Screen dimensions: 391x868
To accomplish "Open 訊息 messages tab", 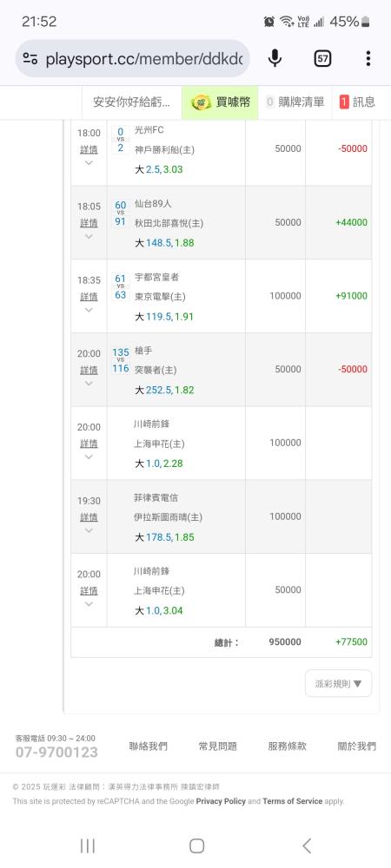I will [357, 102].
